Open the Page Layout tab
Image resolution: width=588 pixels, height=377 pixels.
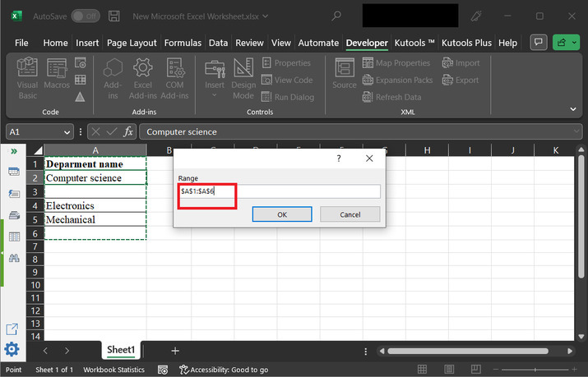pyautogui.click(x=132, y=43)
